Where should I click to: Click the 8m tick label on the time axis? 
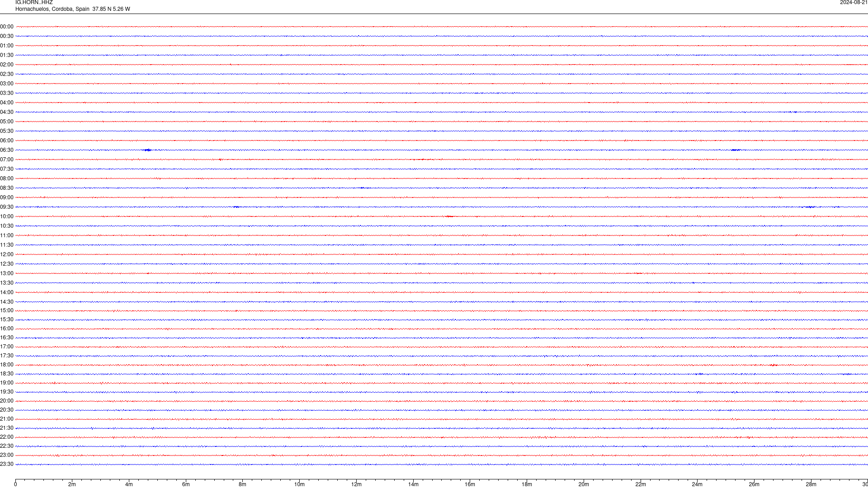(x=242, y=484)
